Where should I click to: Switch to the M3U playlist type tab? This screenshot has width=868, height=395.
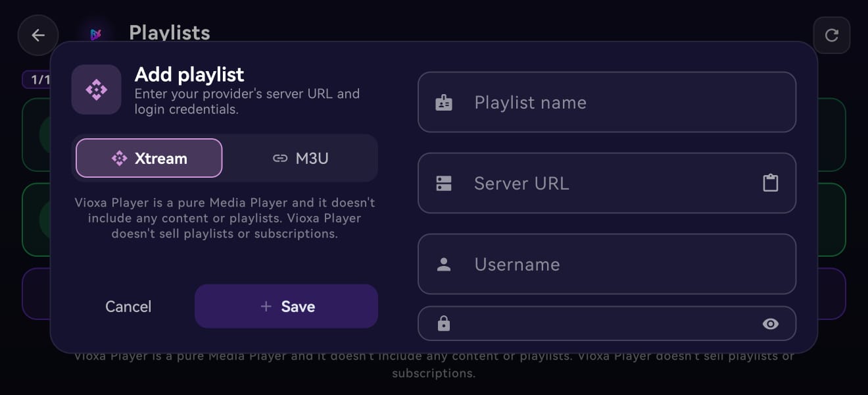[301, 158]
